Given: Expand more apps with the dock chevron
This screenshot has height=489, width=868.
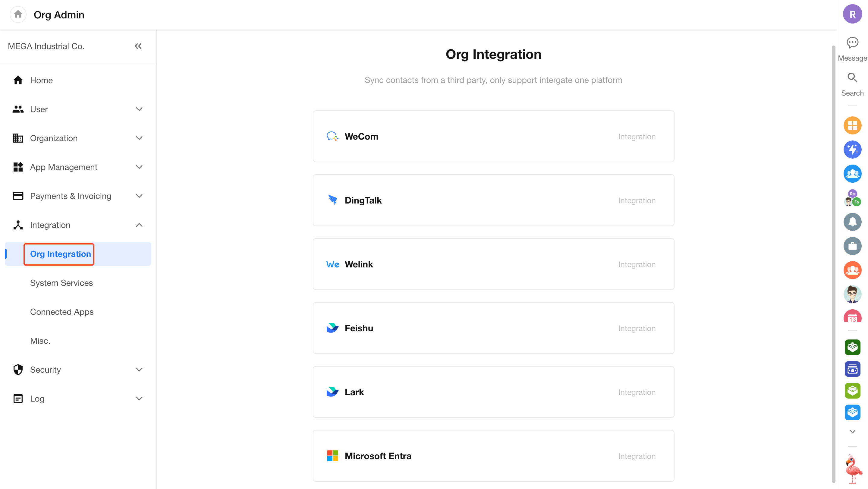Looking at the screenshot, I should (x=852, y=431).
